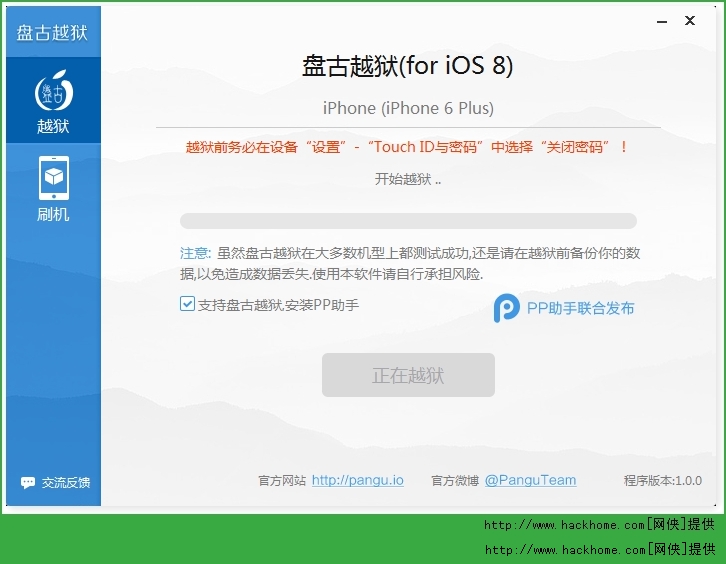This screenshot has width=726, height=564.
Task: Click the red Touch ID passcode warning text
Action: click(x=407, y=147)
